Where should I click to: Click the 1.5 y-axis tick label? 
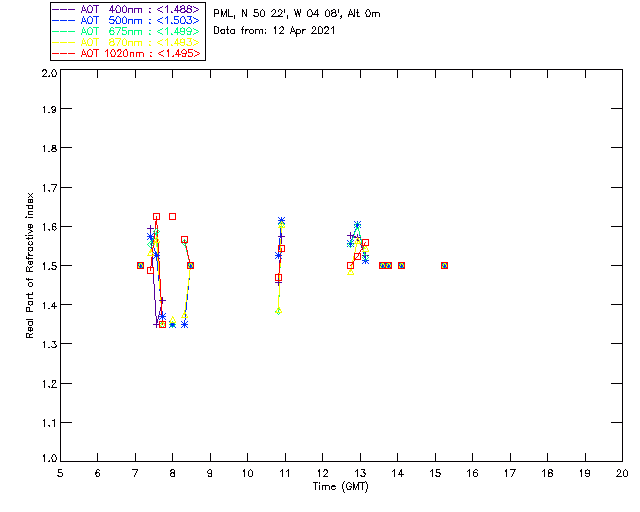point(49,266)
